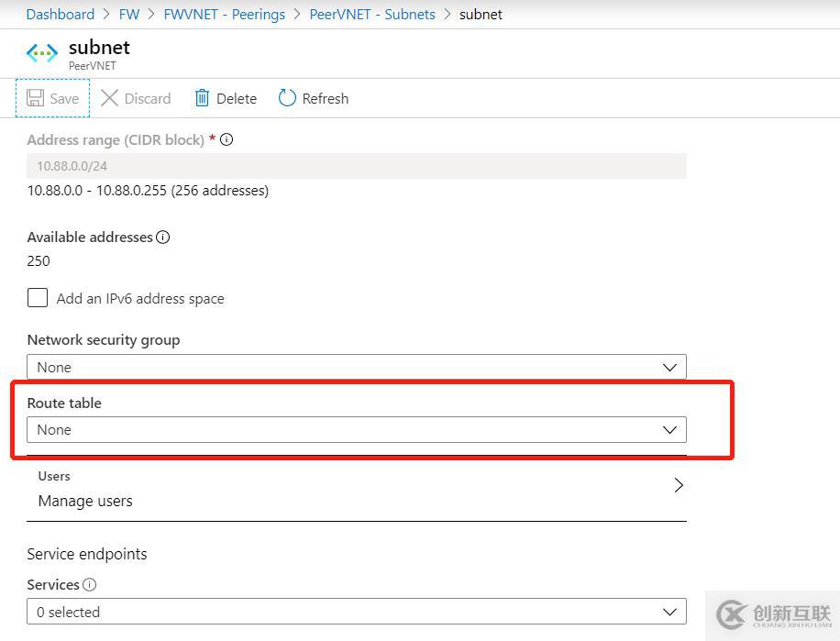Go to FW breadcrumb
Viewport: 840px width, 641px height.
(x=129, y=15)
